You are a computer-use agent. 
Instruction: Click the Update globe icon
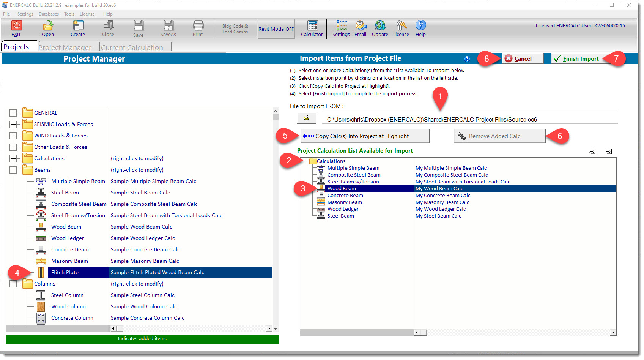380,26
